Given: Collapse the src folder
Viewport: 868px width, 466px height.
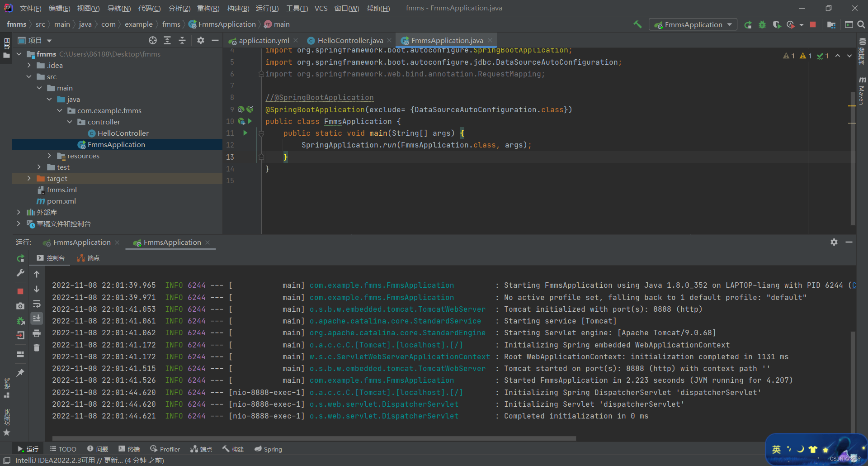Looking at the screenshot, I should click(x=29, y=76).
